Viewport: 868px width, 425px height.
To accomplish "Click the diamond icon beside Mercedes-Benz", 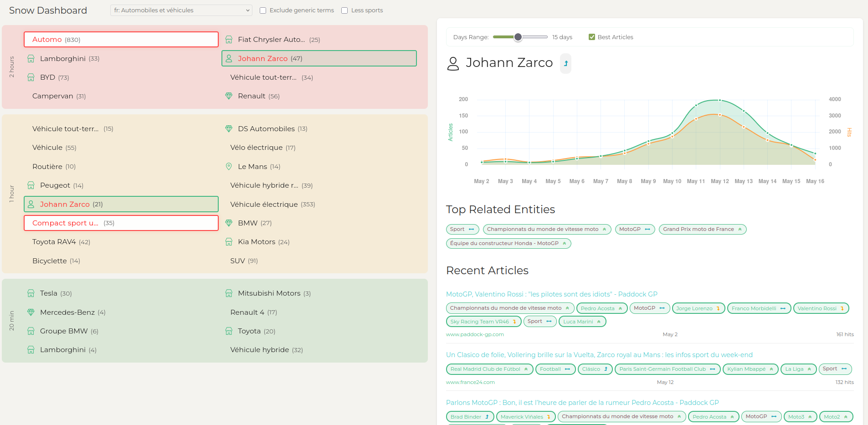I will (31, 312).
